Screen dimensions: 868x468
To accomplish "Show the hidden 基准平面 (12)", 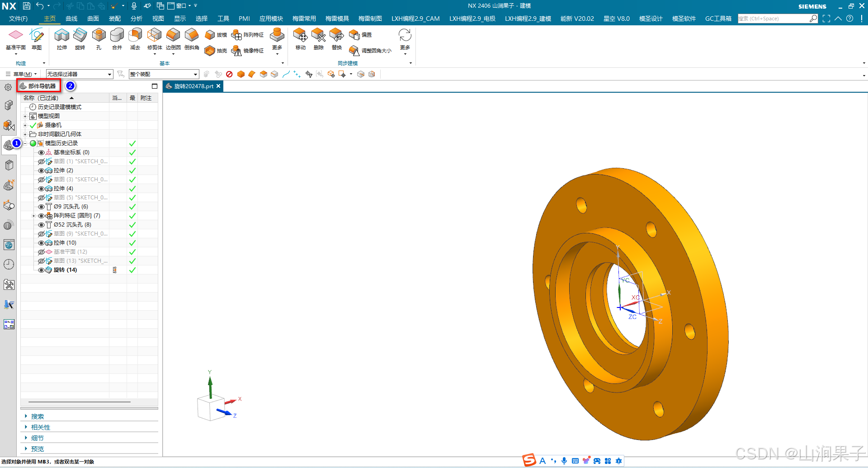I will [41, 252].
